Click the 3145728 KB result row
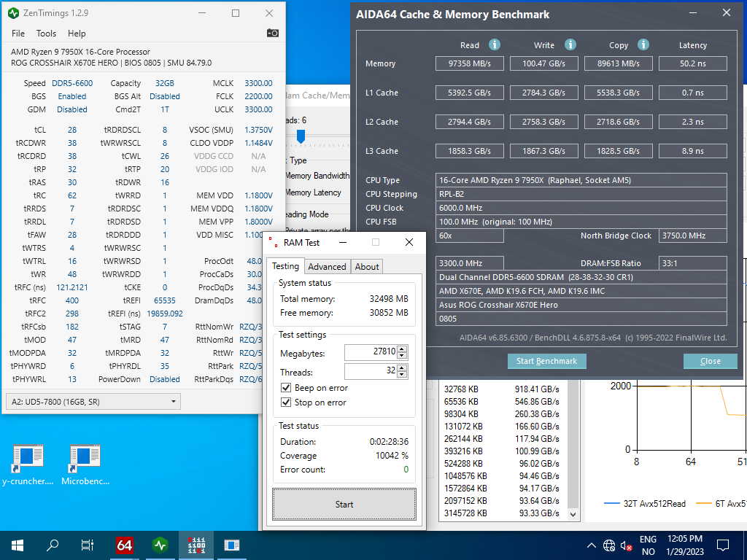Screen dimensions: 747x560 coord(502,513)
